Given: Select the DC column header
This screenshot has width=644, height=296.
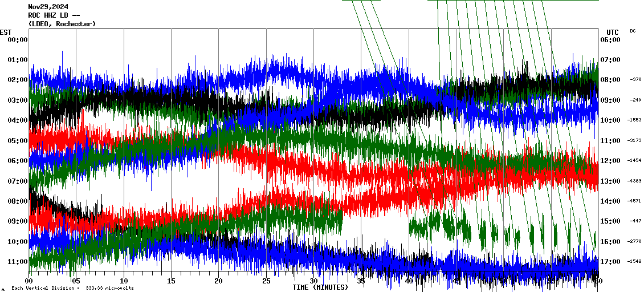Looking at the screenshot, I should pos(633,31).
